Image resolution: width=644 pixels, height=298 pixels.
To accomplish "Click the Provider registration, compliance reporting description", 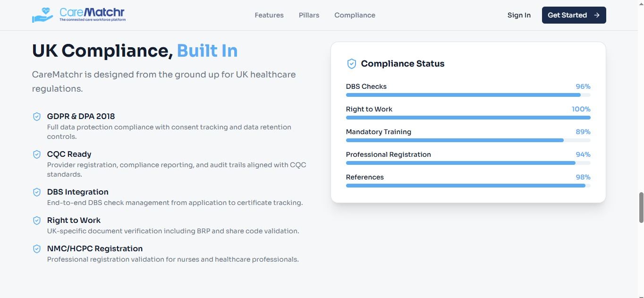I will [x=177, y=170].
